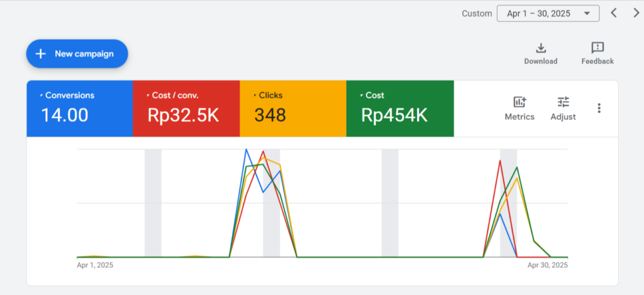Click the blue Conversions line's highest peak

point(246,150)
